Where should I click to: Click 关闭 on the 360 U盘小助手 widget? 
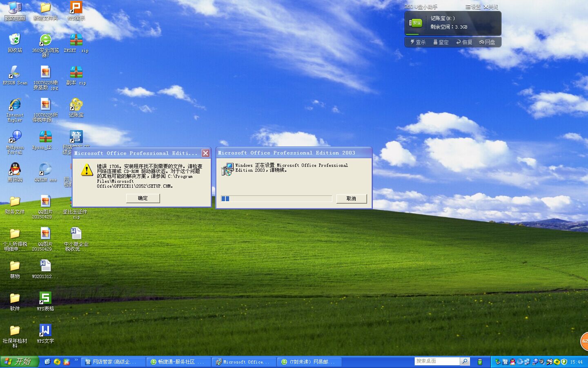[491, 7]
